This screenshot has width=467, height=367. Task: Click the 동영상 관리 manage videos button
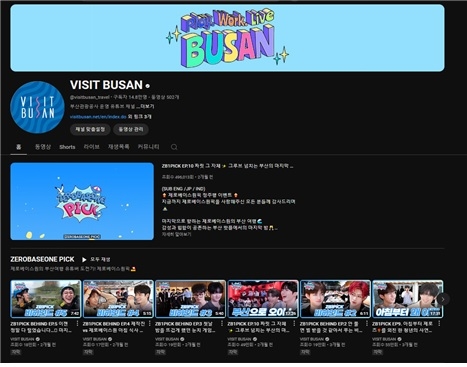tap(131, 129)
